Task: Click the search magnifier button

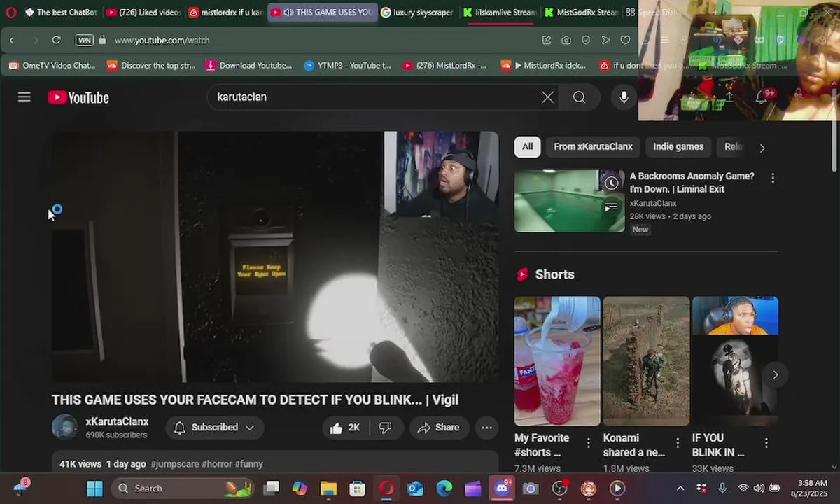Action: pos(579,97)
